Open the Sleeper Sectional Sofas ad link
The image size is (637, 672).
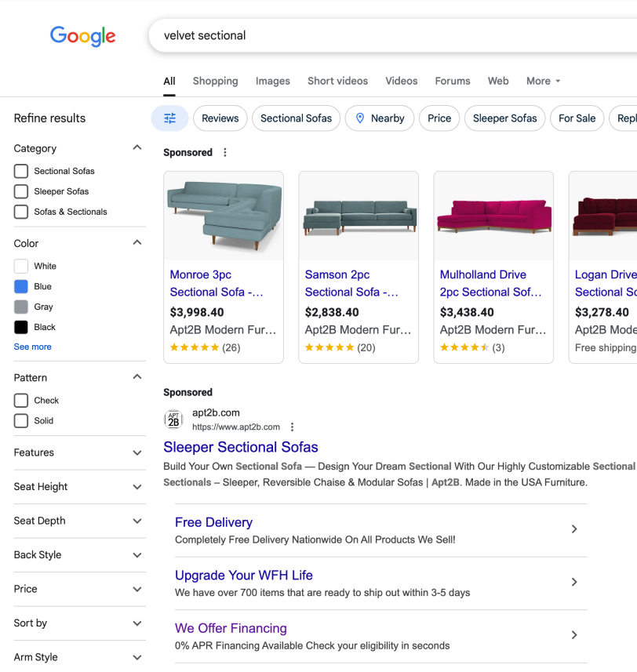[241, 447]
